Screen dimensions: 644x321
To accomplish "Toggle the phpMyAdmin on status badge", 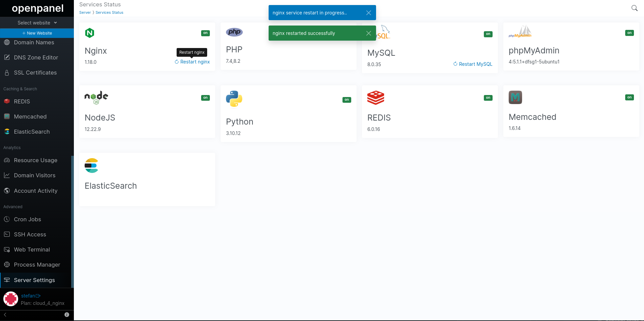I will (x=630, y=33).
